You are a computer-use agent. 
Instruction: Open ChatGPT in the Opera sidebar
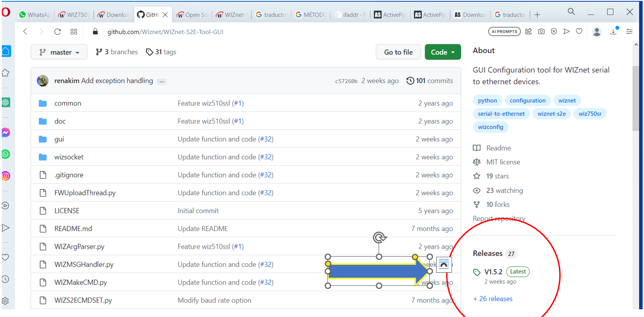(x=6, y=102)
